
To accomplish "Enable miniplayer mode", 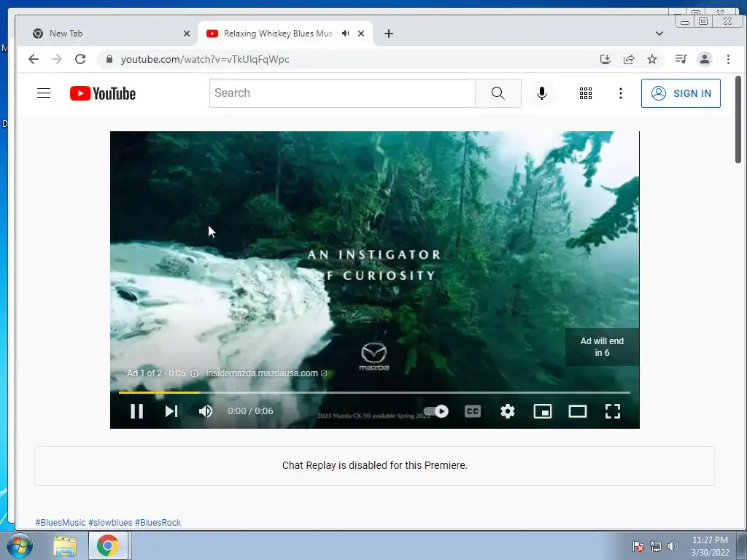I will 543,411.
